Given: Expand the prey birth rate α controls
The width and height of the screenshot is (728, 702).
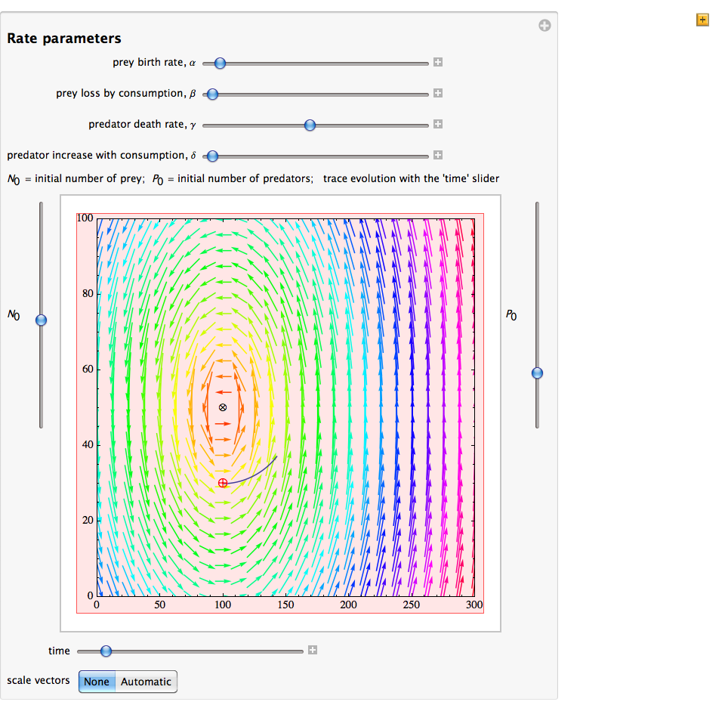Looking at the screenshot, I should [438, 63].
